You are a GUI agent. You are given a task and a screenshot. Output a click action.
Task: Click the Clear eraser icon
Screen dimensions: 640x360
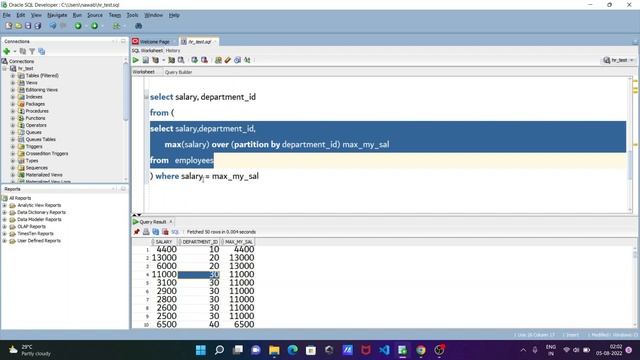pos(228,60)
